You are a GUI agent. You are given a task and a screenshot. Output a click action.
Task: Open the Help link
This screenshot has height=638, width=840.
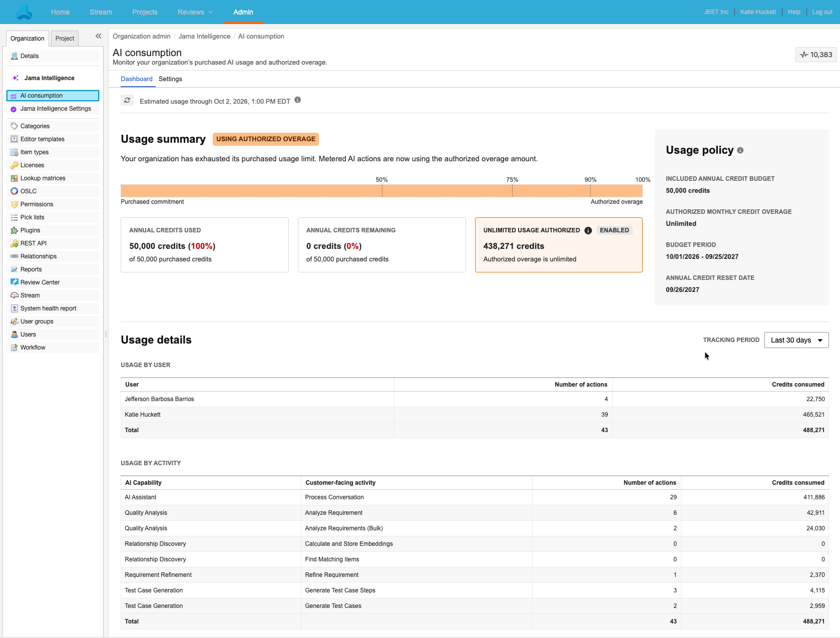tap(794, 12)
